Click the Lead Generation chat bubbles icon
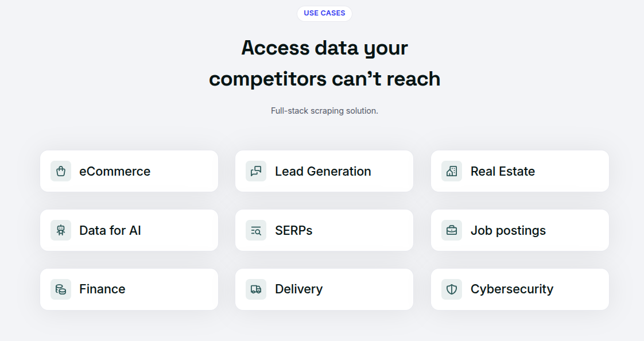 [x=256, y=171]
